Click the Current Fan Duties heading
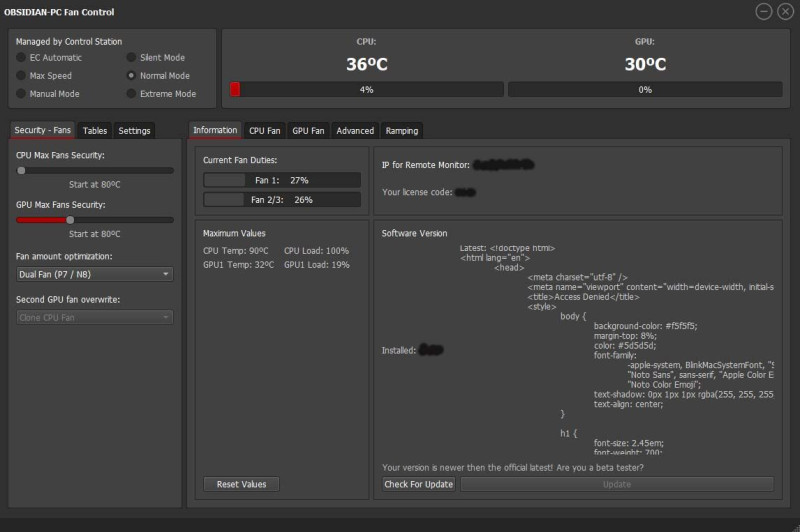800x532 pixels. (x=240, y=160)
